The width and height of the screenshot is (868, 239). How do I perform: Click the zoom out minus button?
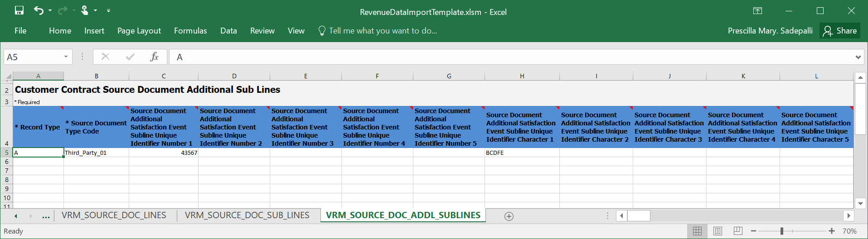click(x=753, y=231)
